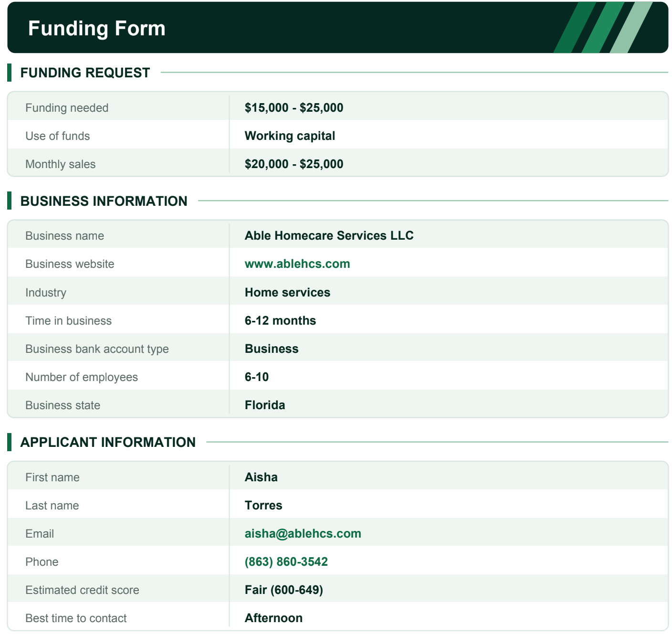This screenshot has height=635, width=672.
Task: Click the FUNDING REQUEST section heading
Action: 85,73
